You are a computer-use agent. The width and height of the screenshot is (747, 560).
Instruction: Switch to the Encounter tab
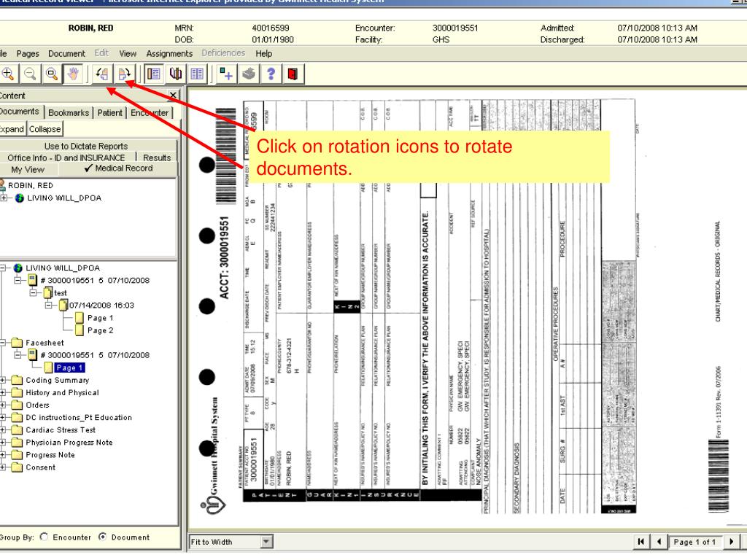pos(150,113)
